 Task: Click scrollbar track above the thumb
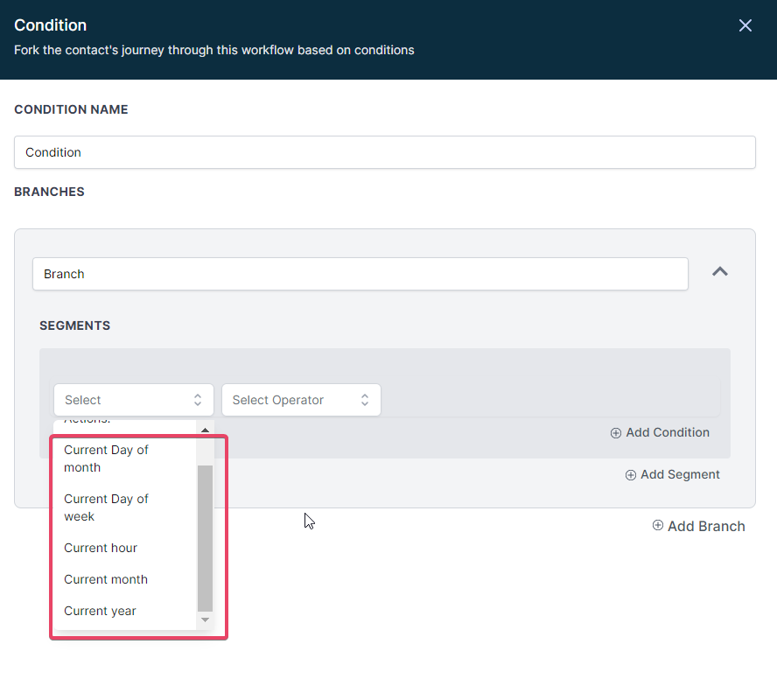[205, 451]
